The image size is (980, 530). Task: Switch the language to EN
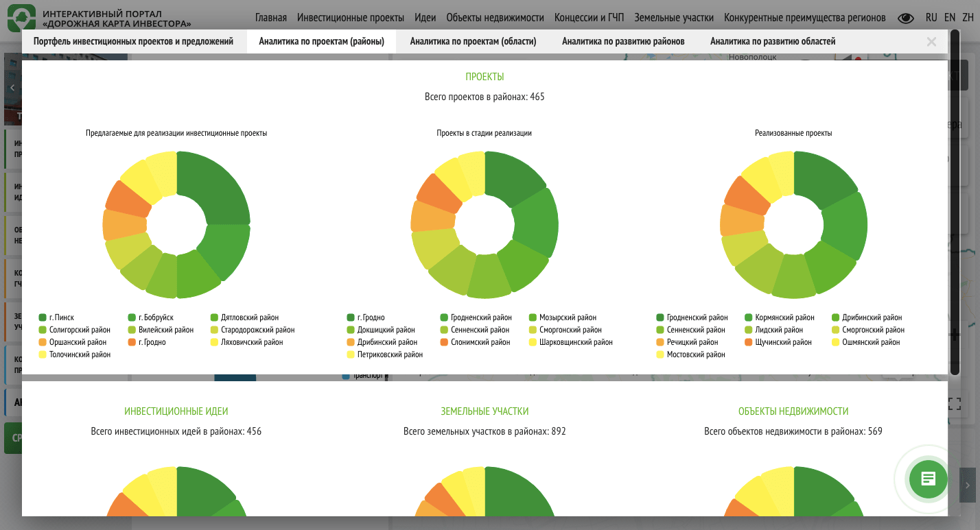click(950, 18)
